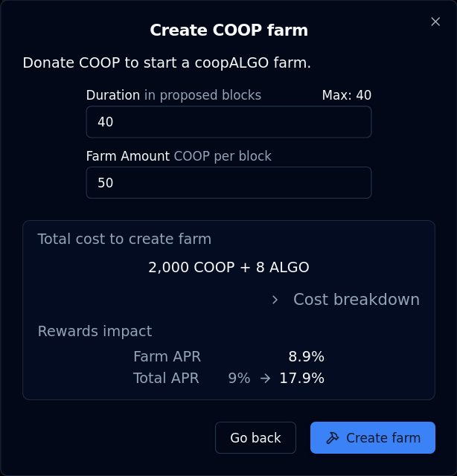457x476 pixels.
Task: Click the Create COOP farm dialog title
Action: [228, 30]
